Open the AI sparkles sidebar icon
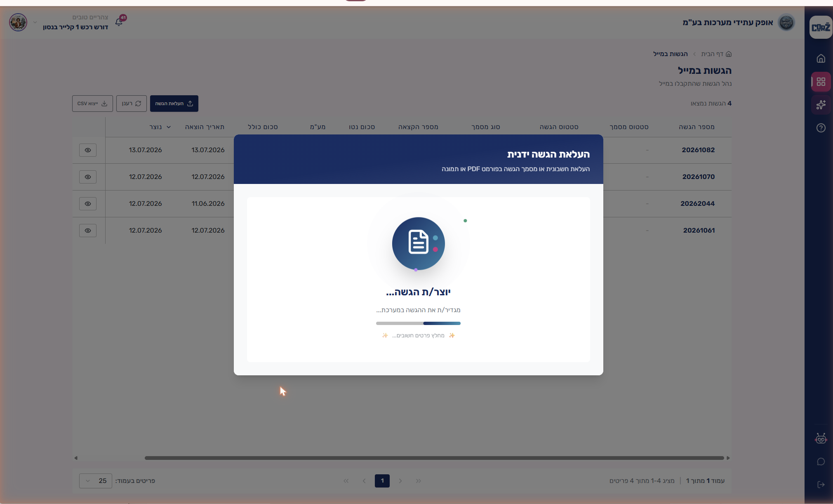Screen dimensions: 833x504 tap(821, 105)
